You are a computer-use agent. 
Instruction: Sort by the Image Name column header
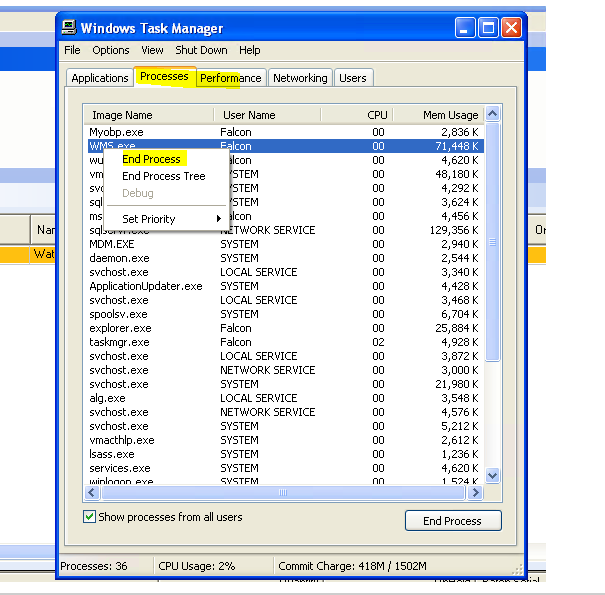[149, 115]
